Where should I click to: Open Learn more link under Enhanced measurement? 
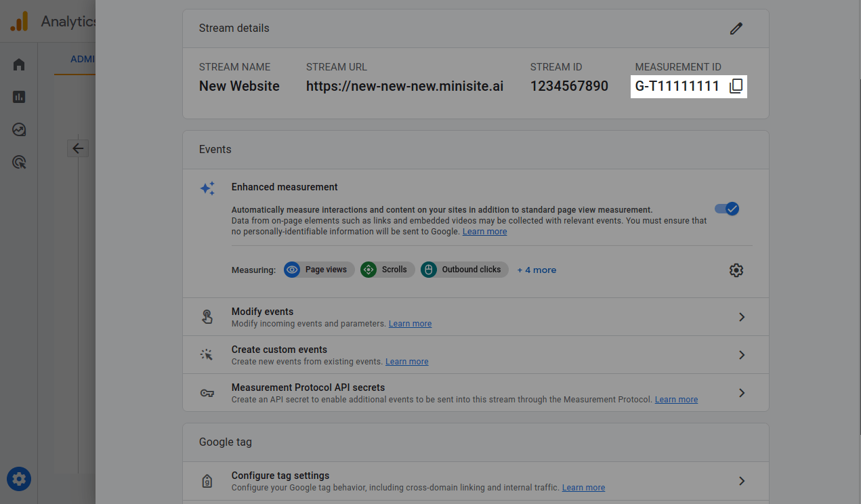coord(484,232)
